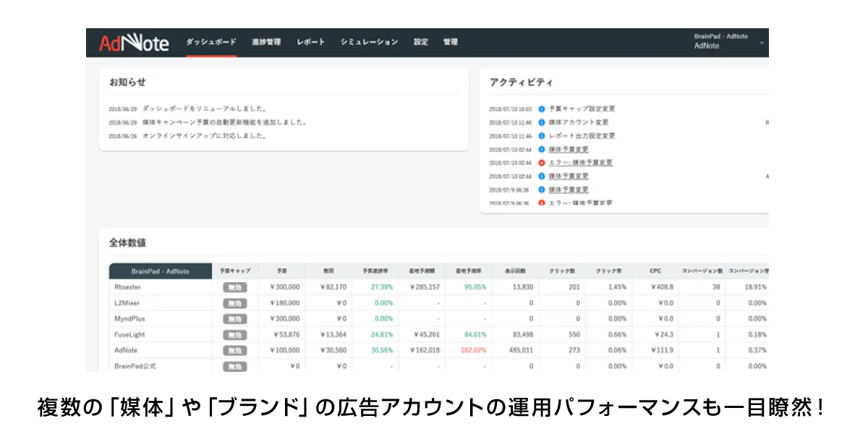Click the BrainPad - AdNote table header
The width and height of the screenshot is (868, 434).
(x=161, y=271)
